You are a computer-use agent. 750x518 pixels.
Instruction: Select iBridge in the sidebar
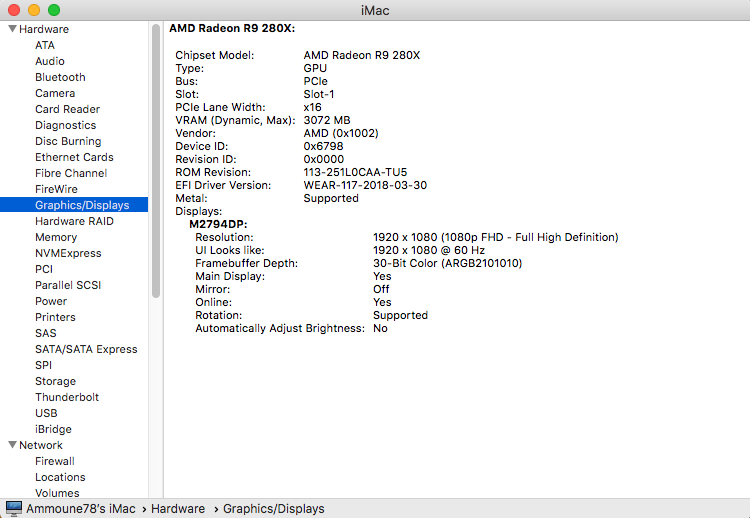tap(53, 429)
